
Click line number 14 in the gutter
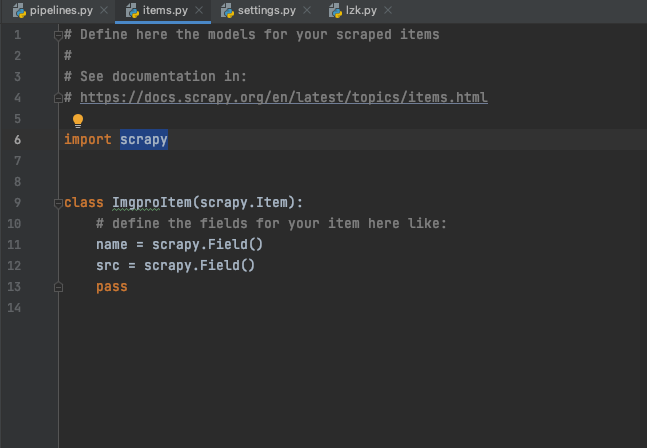[14, 308]
